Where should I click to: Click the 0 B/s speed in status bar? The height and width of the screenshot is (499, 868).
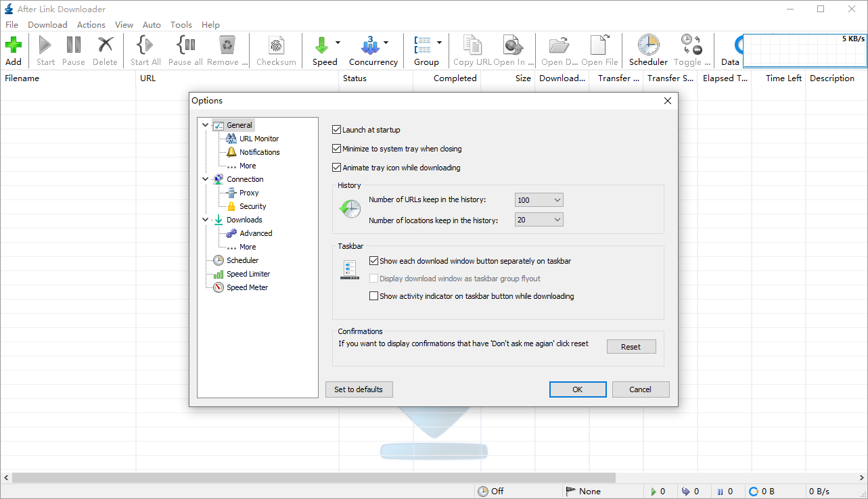point(819,492)
